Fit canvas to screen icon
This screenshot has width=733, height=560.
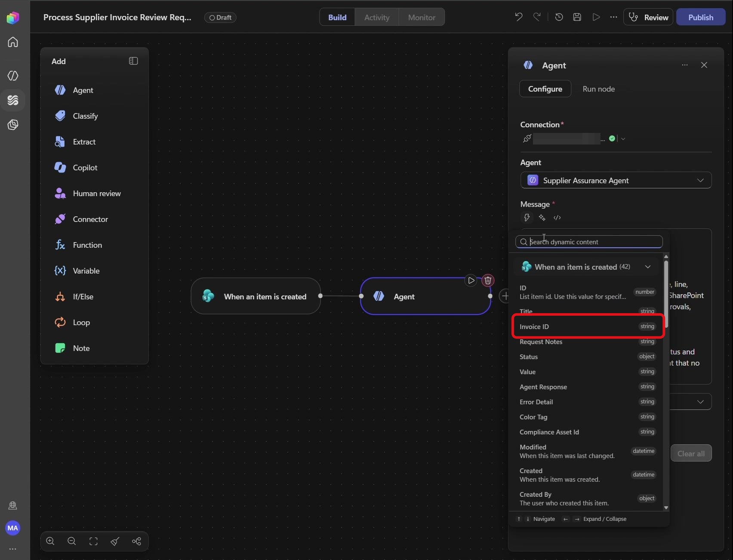tap(93, 541)
